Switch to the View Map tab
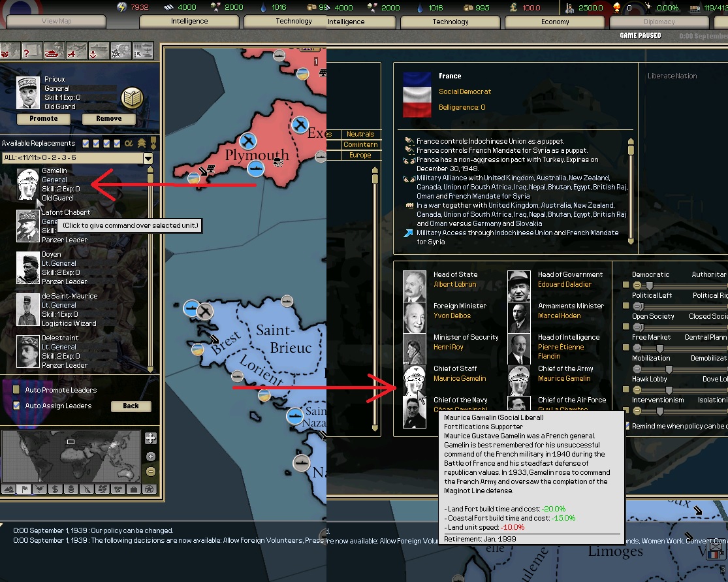728x582 pixels. tap(56, 21)
